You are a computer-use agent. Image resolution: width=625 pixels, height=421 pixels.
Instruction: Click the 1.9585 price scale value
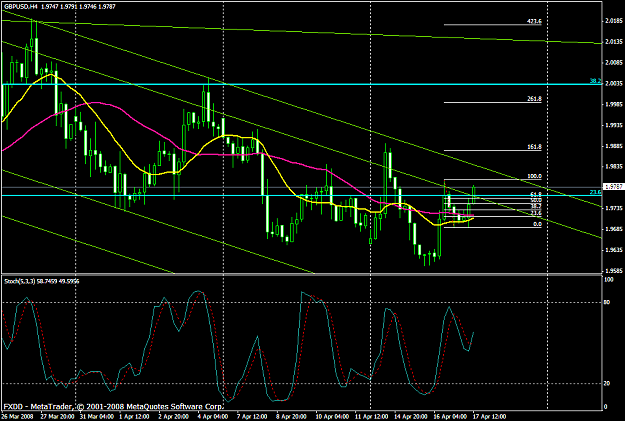pyautogui.click(x=614, y=271)
